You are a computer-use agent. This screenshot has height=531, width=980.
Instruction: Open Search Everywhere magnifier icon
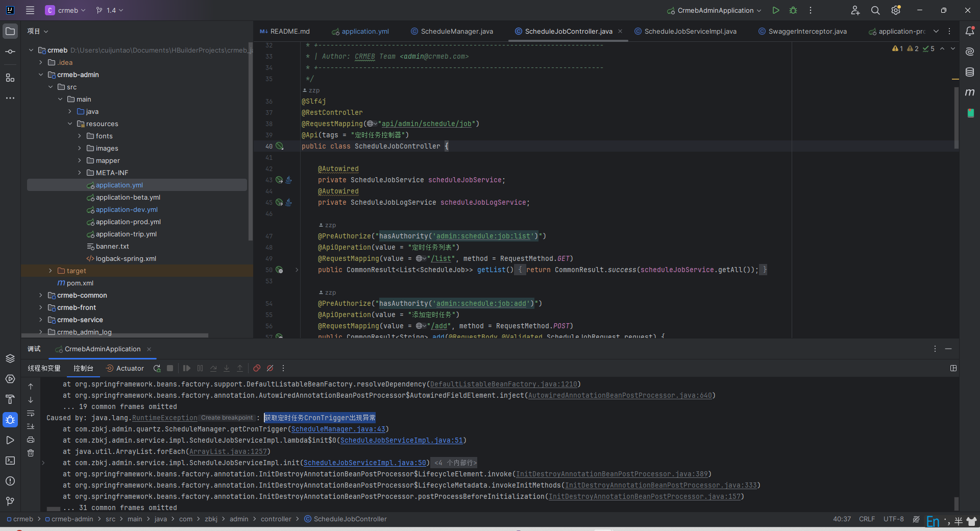tap(875, 10)
